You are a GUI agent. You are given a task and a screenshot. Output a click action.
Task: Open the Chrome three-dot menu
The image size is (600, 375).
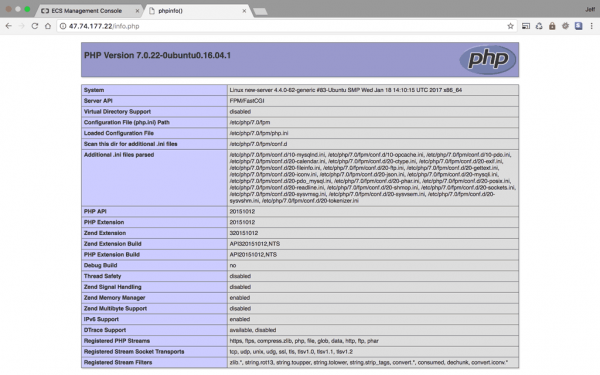(x=592, y=26)
